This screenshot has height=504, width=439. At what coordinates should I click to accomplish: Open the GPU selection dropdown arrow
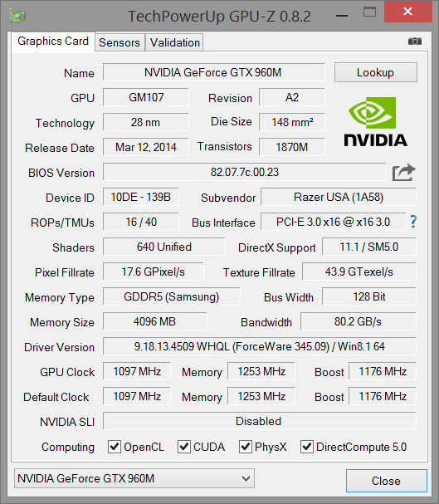click(246, 478)
